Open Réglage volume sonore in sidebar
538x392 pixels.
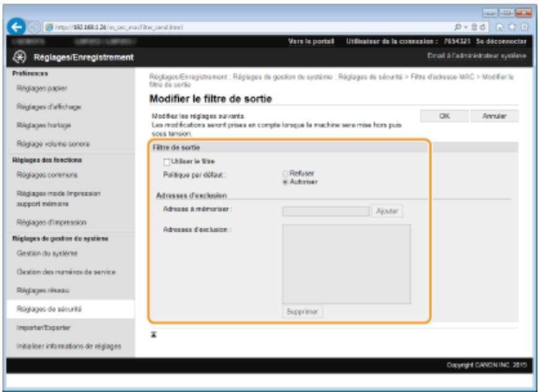click(x=53, y=143)
